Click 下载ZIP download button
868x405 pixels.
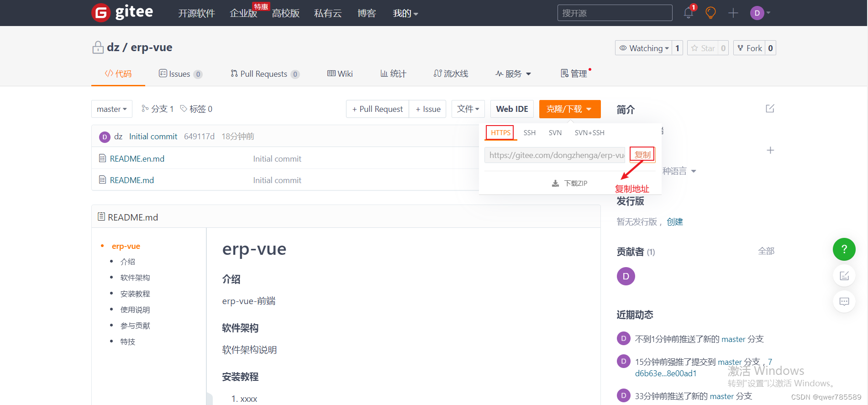coord(569,183)
